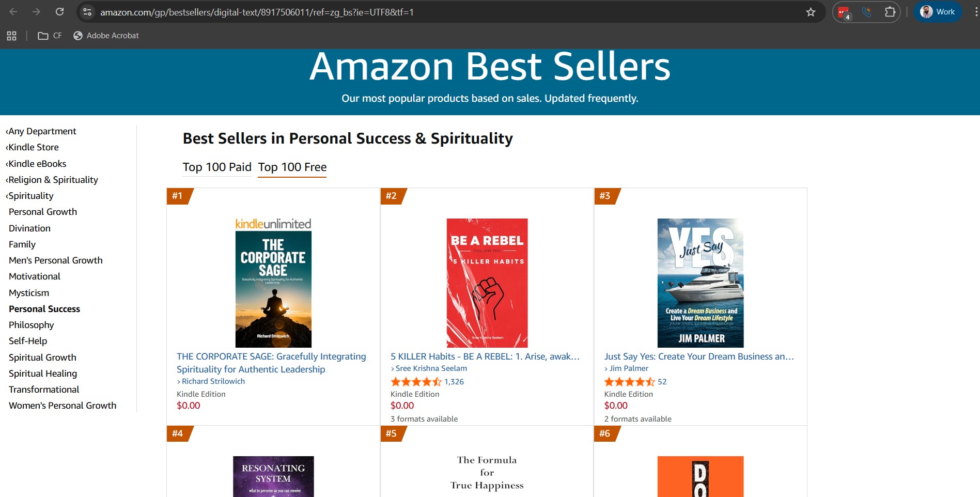
Task: Click the Just Say Yes book cover
Action: [700, 283]
